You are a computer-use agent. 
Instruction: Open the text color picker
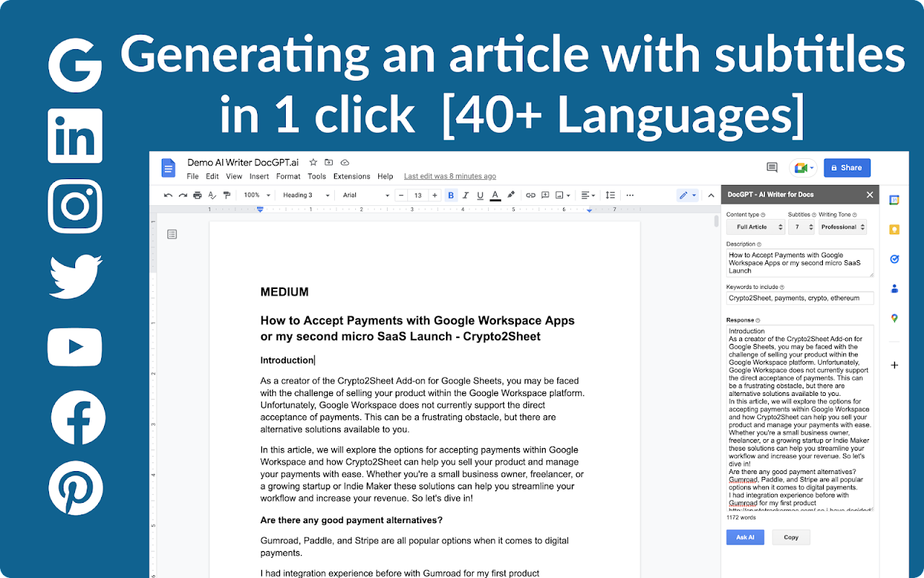point(495,195)
